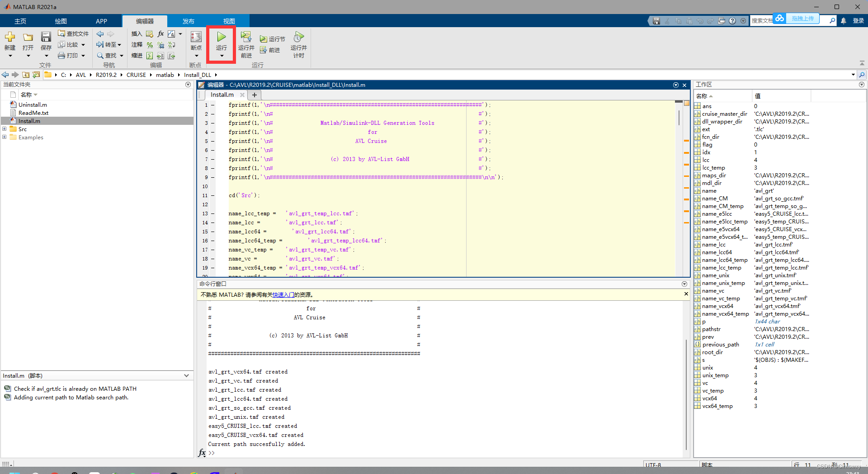Click the green percent comment icon

(x=150, y=45)
